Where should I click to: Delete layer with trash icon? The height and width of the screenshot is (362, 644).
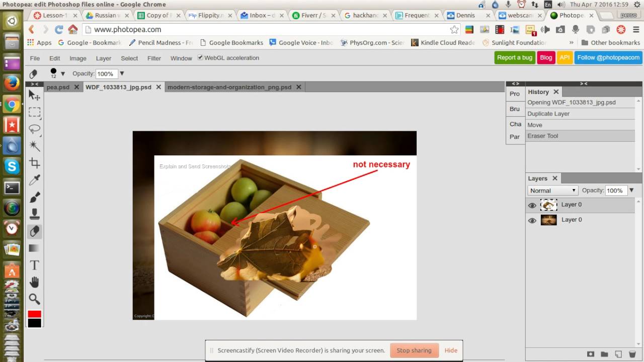[632, 354]
